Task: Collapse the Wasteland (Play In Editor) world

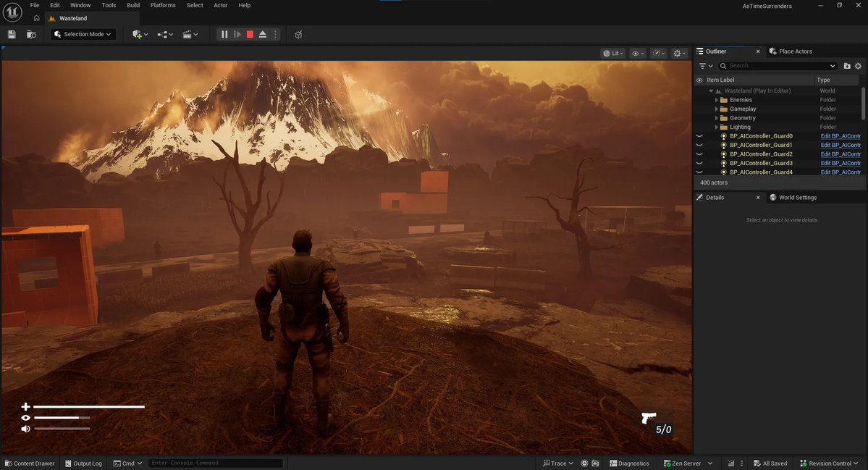Action: click(x=712, y=91)
